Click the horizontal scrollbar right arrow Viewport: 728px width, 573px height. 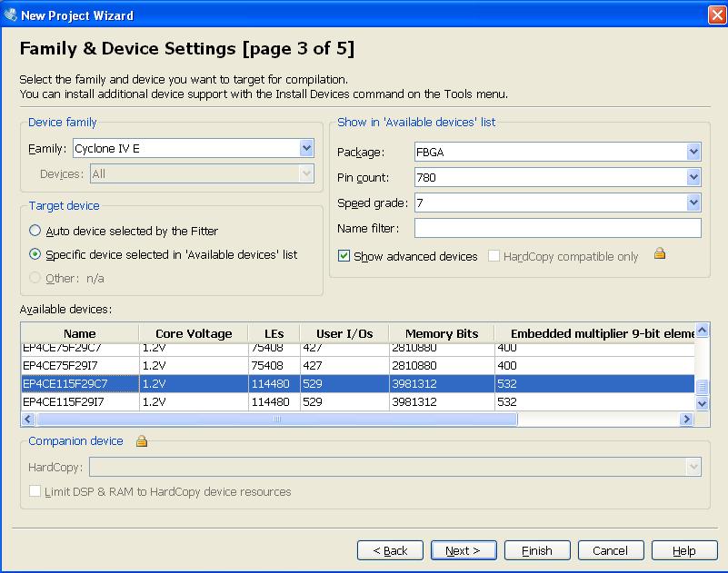coord(686,419)
